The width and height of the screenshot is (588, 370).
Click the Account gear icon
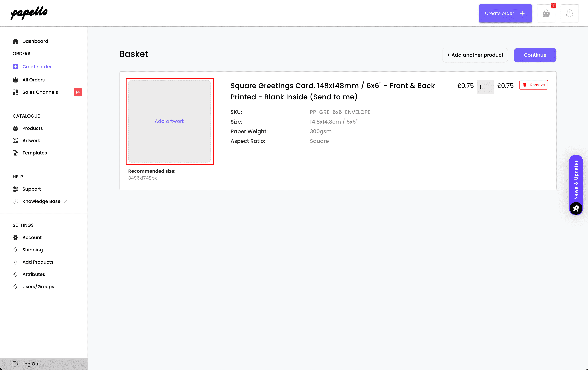pyautogui.click(x=15, y=237)
